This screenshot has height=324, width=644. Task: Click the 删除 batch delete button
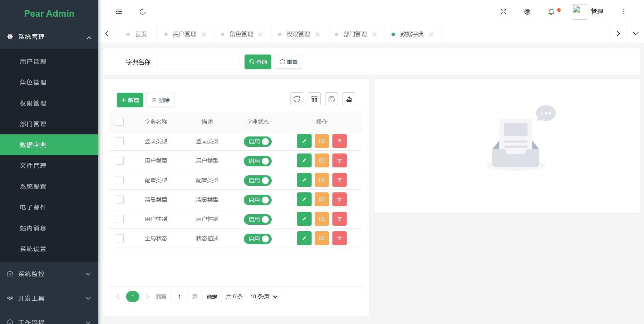click(x=160, y=100)
